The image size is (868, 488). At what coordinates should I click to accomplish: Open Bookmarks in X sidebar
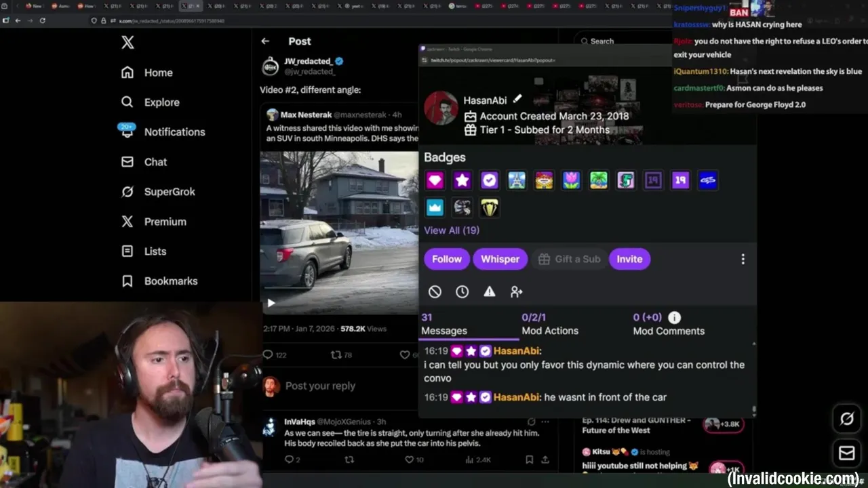[159, 281]
